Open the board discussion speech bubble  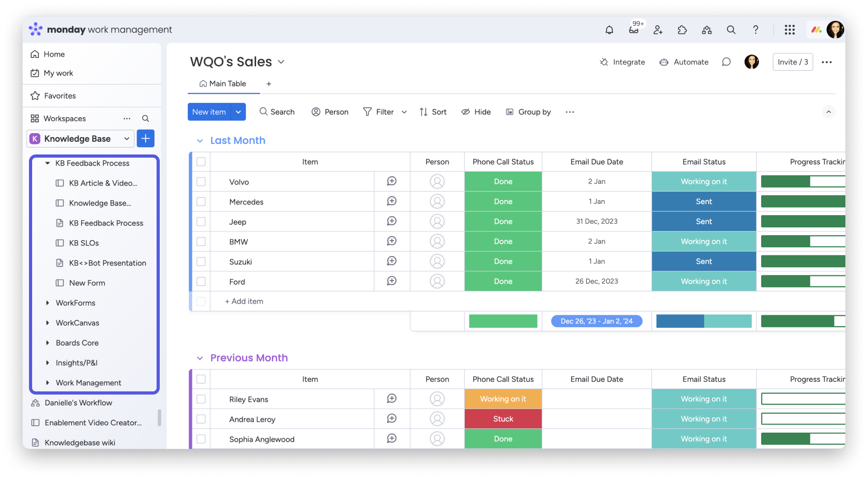[x=726, y=62]
